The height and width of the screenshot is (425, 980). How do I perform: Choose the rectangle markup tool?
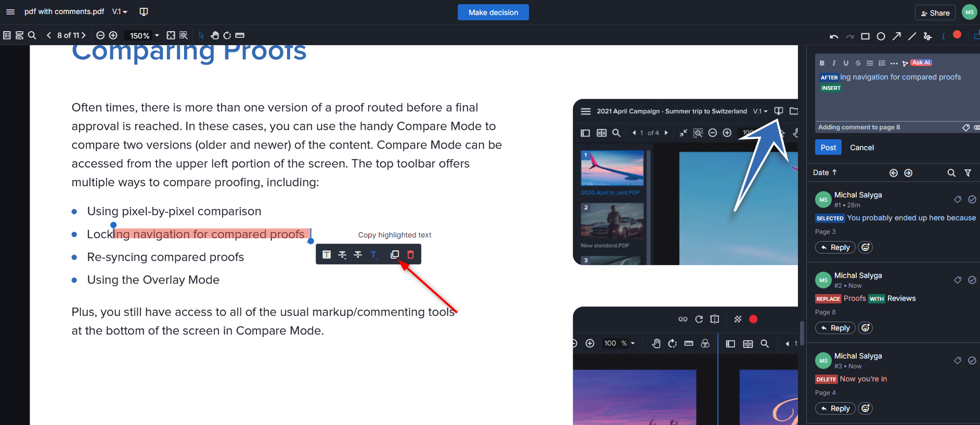pos(865,36)
